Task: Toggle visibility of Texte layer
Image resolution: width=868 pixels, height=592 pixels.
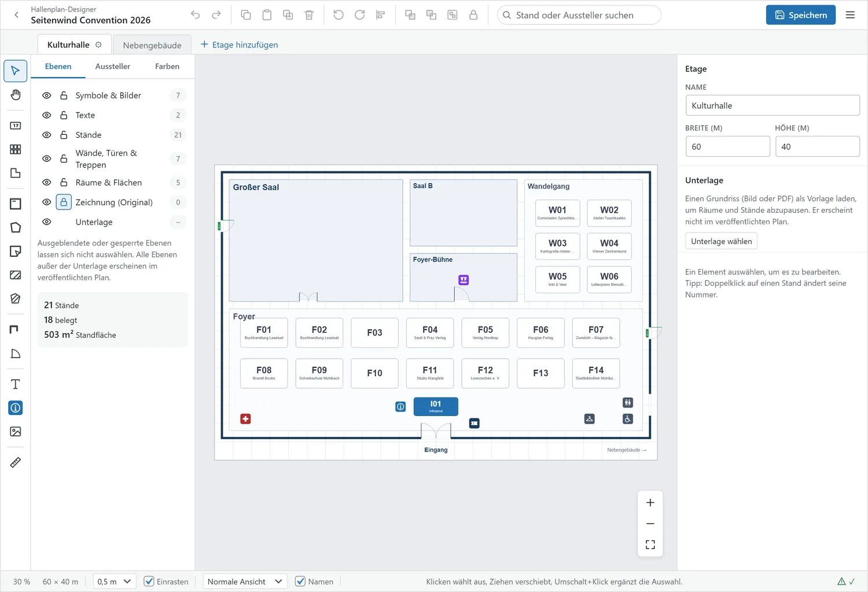Action: pyautogui.click(x=47, y=115)
